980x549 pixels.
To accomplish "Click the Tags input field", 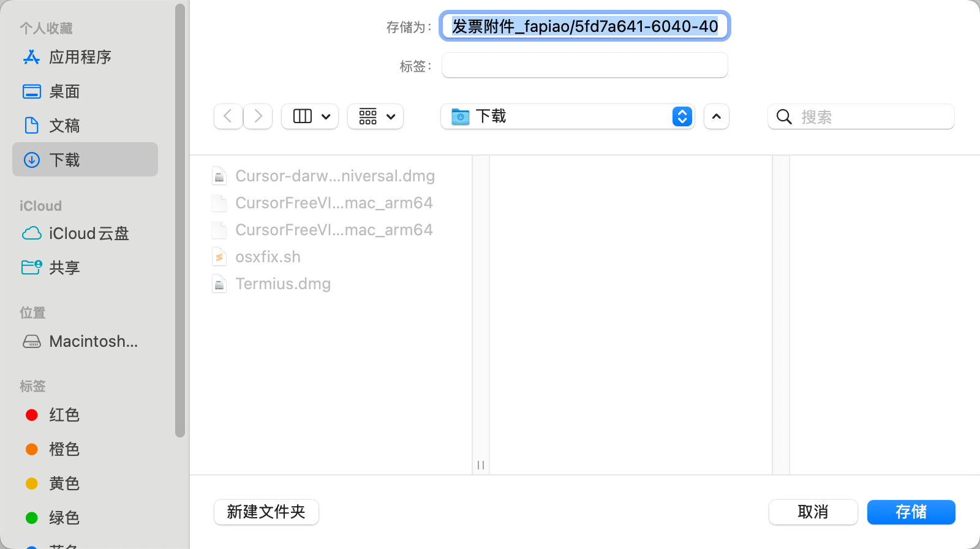I will 584,66.
